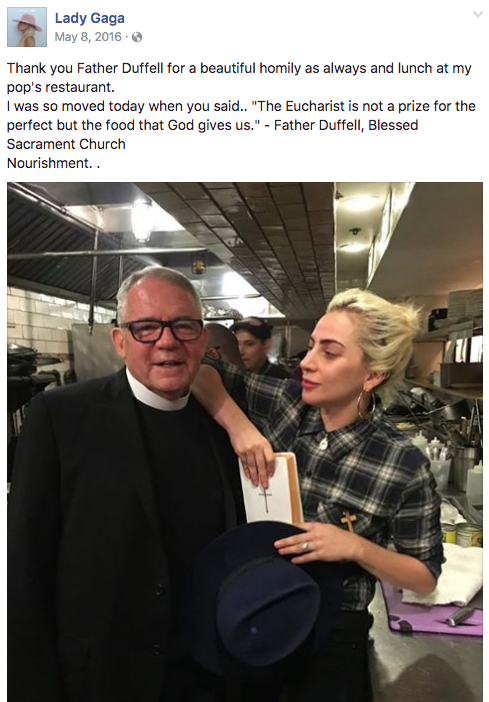
Task: Click the priest's black glasses in photo
Action: coord(163,330)
